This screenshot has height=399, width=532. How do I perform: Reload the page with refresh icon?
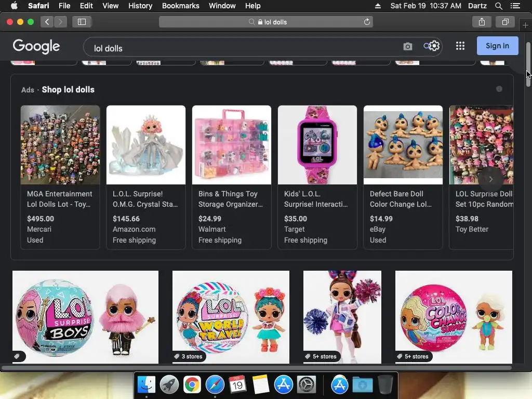367,22
